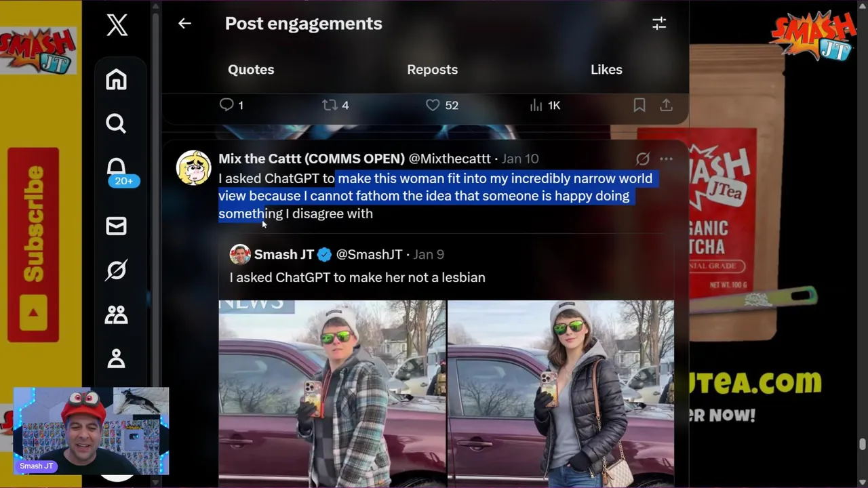The width and height of the screenshot is (868, 488).
Task: Toggle bookmark on the top post
Action: pyautogui.click(x=639, y=105)
